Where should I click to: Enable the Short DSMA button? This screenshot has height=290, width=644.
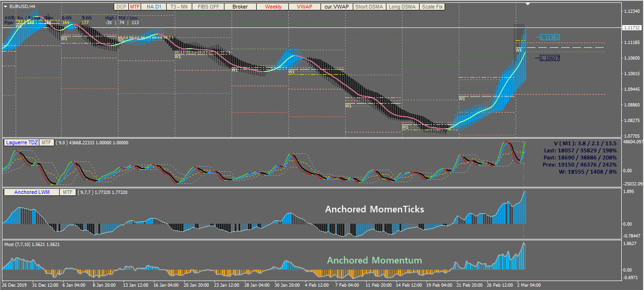tap(369, 7)
